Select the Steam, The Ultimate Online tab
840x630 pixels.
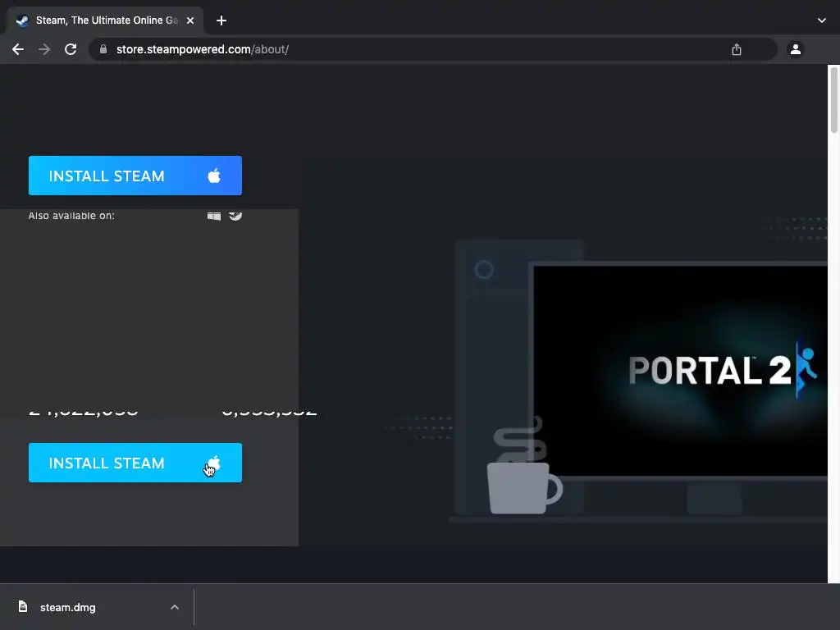coord(105,21)
